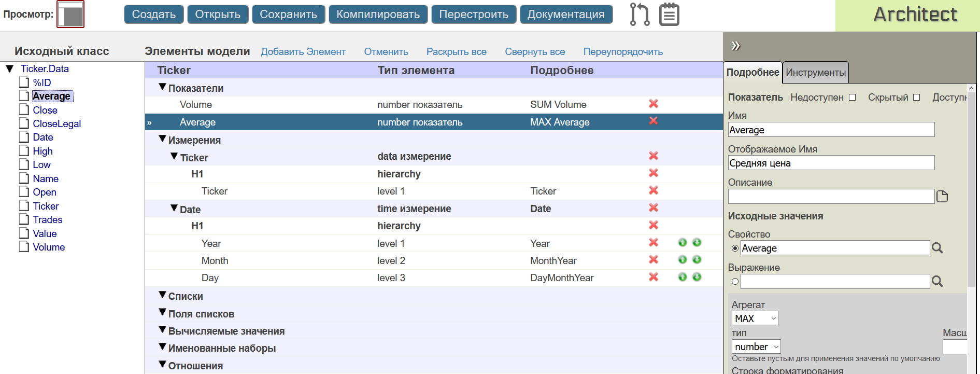This screenshot has width=980, height=374.
Task: Expand the Именованные наборы section
Action: tap(162, 347)
